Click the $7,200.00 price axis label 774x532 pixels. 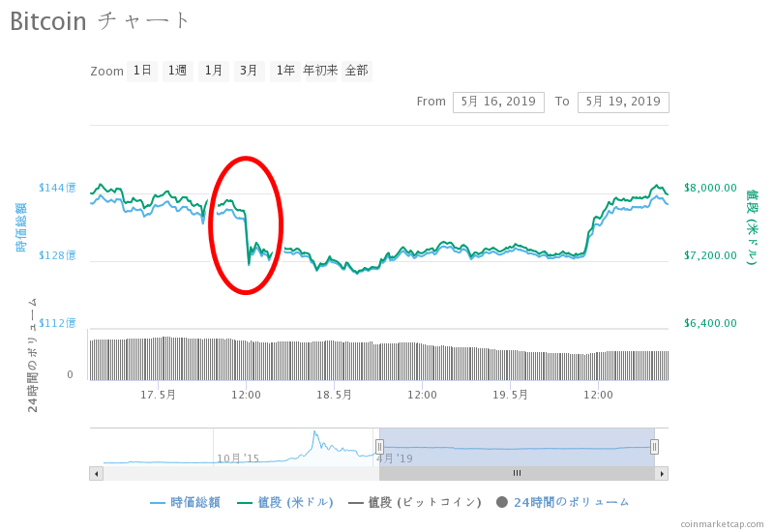710,255
